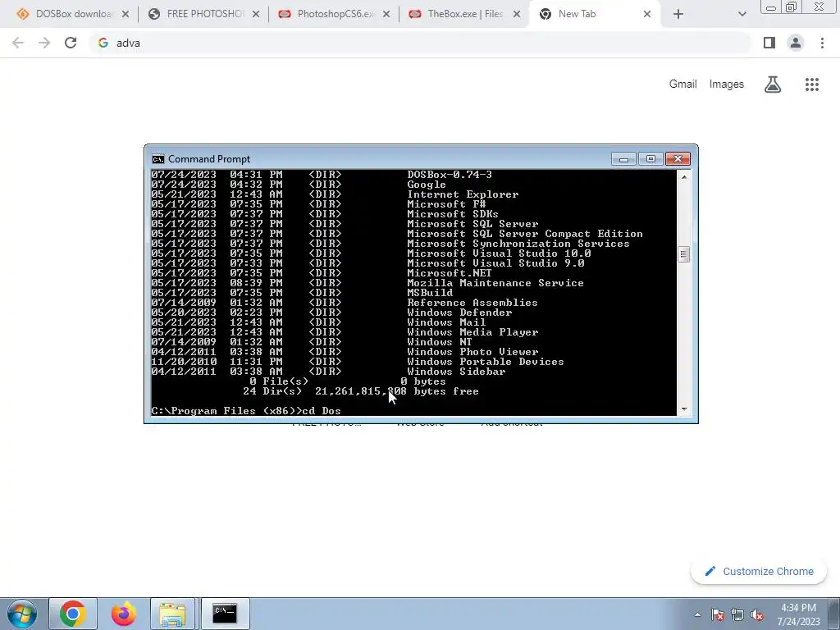The height and width of the screenshot is (630, 840).
Task: Click the 'Windows Defender' entry
Action: click(459, 313)
